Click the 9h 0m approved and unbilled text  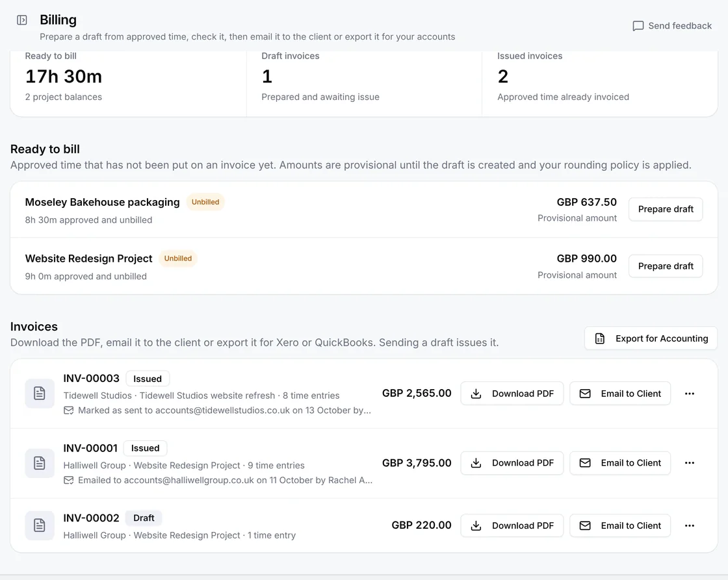click(86, 277)
